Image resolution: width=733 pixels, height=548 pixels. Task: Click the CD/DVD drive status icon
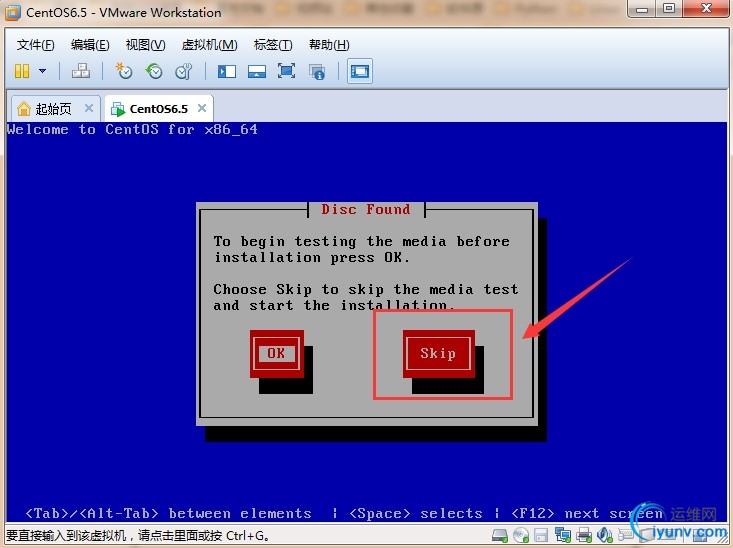coord(521,535)
